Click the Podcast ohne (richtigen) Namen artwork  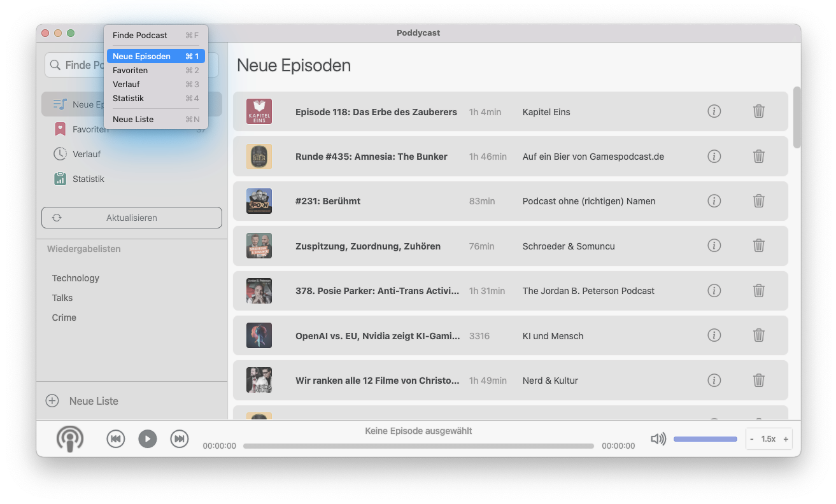(259, 201)
